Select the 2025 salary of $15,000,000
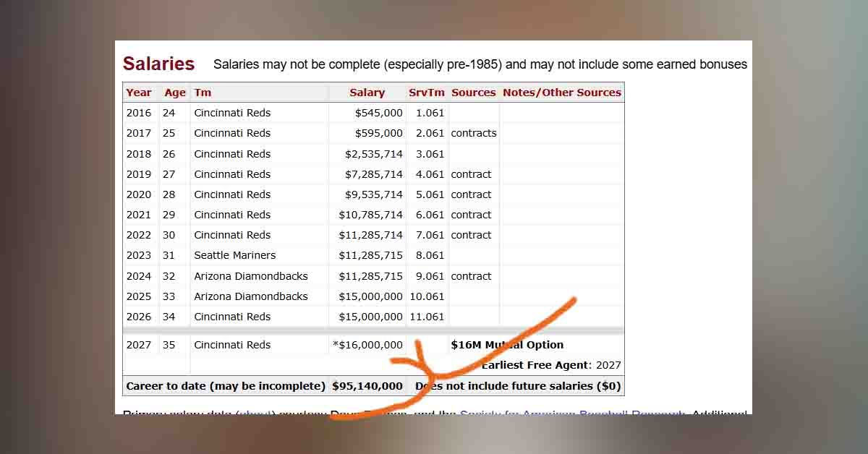868x454 pixels. coord(370,296)
